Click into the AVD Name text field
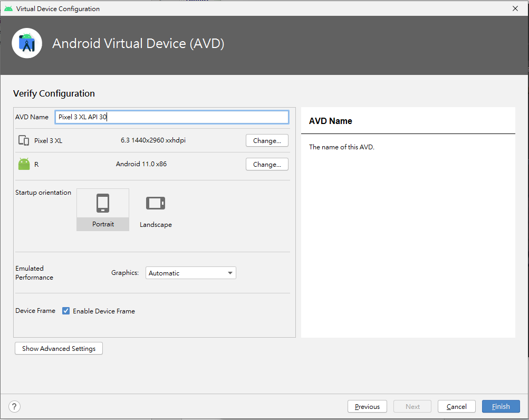529x420 pixels. 172,117
